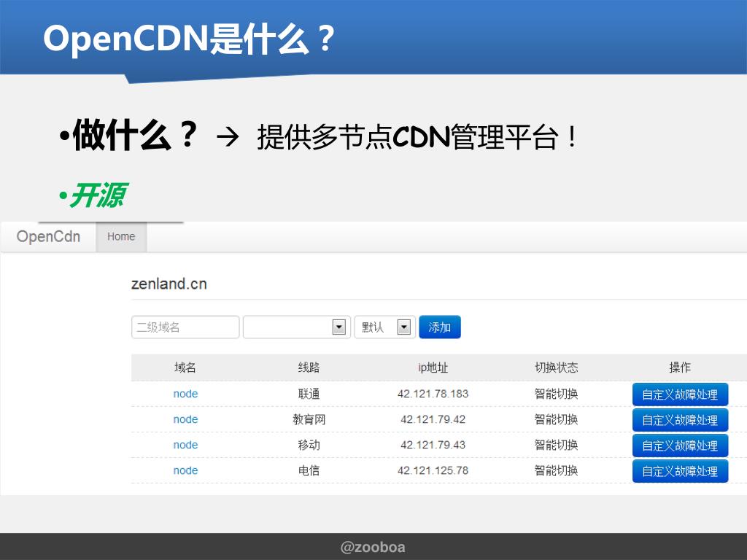The width and height of the screenshot is (747, 560).
Task: Open the Home tab in the OpenCdn navbar
Action: (x=121, y=237)
